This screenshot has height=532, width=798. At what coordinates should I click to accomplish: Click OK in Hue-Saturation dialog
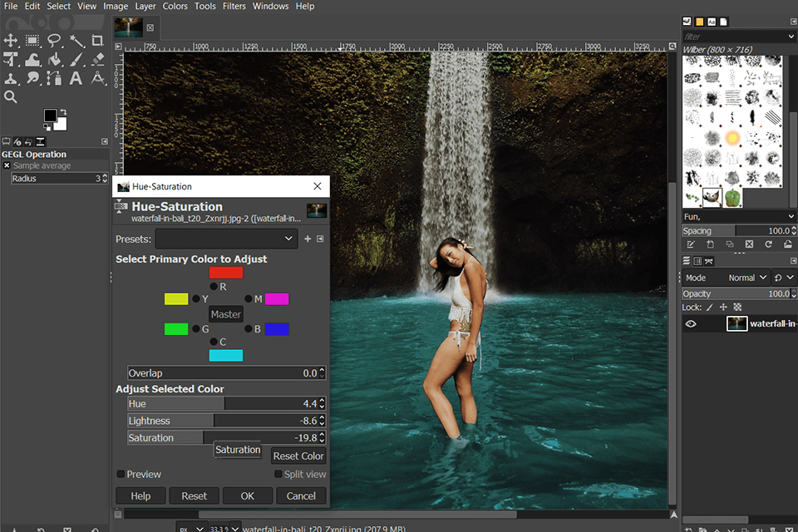(248, 495)
